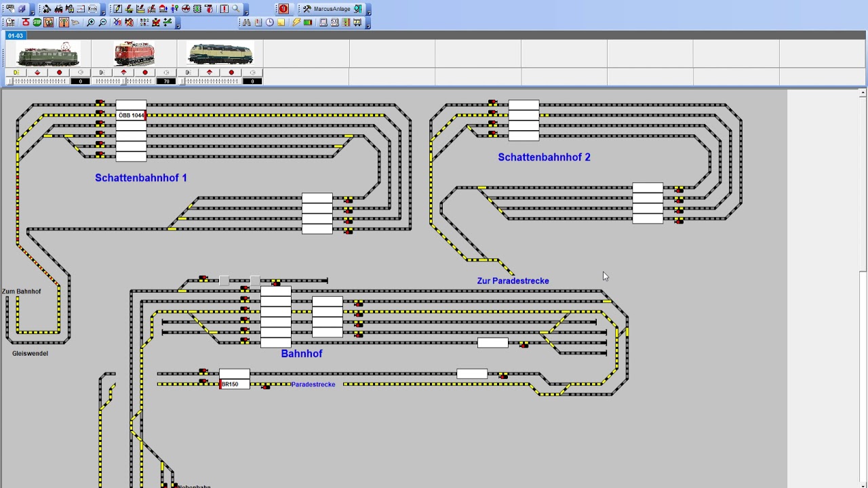The image size is (868, 488).
Task: Click the Zum Bahnhof label
Action: click(x=21, y=291)
